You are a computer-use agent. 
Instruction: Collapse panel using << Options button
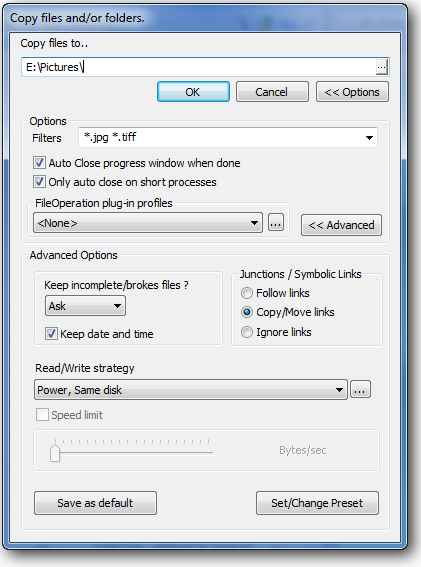[352, 92]
